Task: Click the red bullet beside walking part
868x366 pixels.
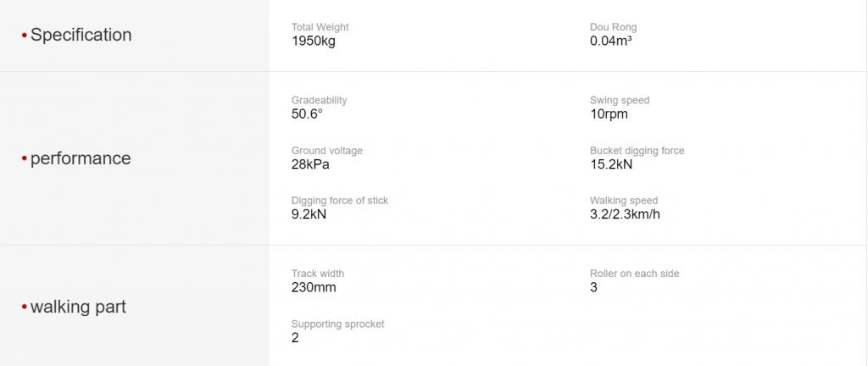Action: (25, 307)
